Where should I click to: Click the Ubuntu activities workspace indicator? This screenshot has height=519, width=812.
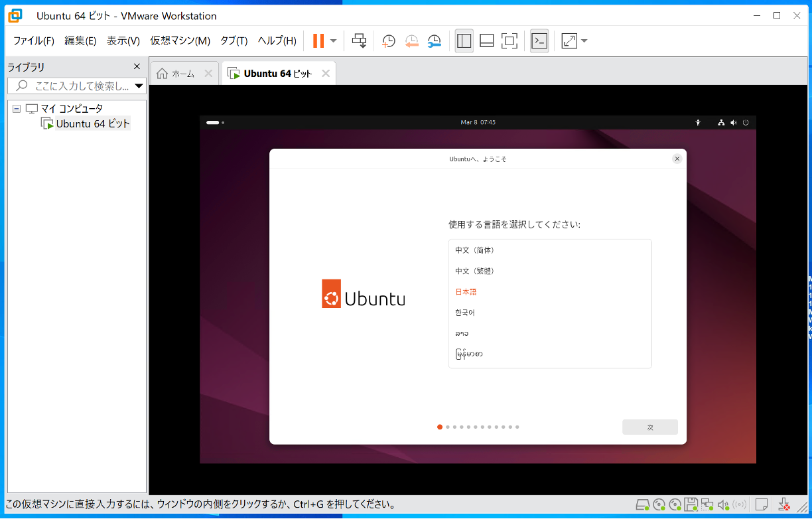point(215,122)
